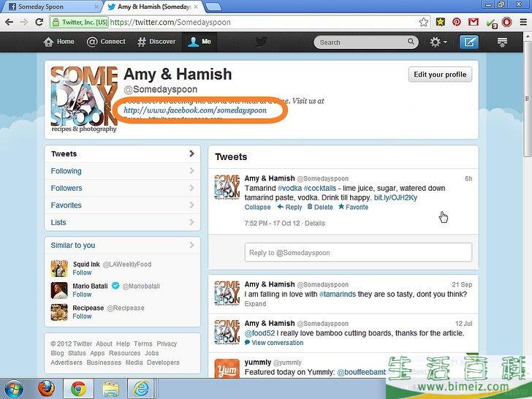Open the Help footer link
Image resolution: width=532 pixels, height=399 pixels.
(123, 343)
